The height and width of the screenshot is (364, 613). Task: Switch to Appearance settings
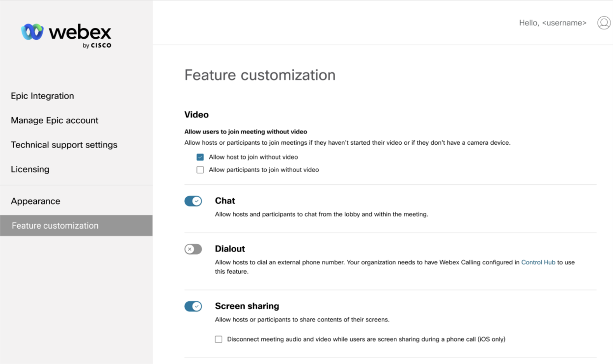[x=35, y=201]
